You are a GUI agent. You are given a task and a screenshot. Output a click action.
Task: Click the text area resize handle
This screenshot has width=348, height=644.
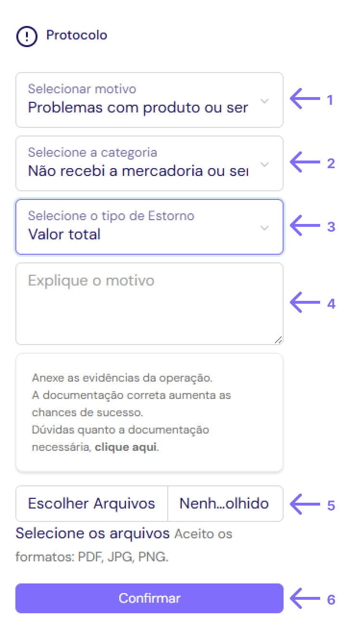278,340
